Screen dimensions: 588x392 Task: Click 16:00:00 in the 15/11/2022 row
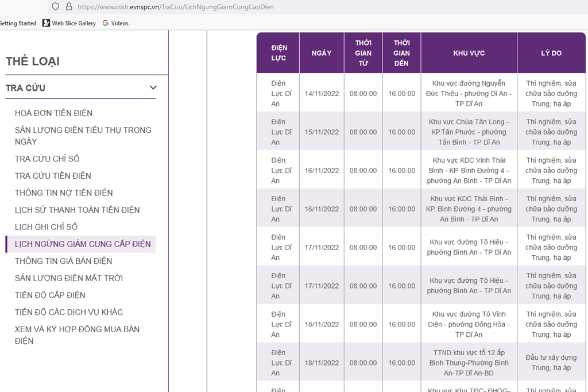click(401, 132)
